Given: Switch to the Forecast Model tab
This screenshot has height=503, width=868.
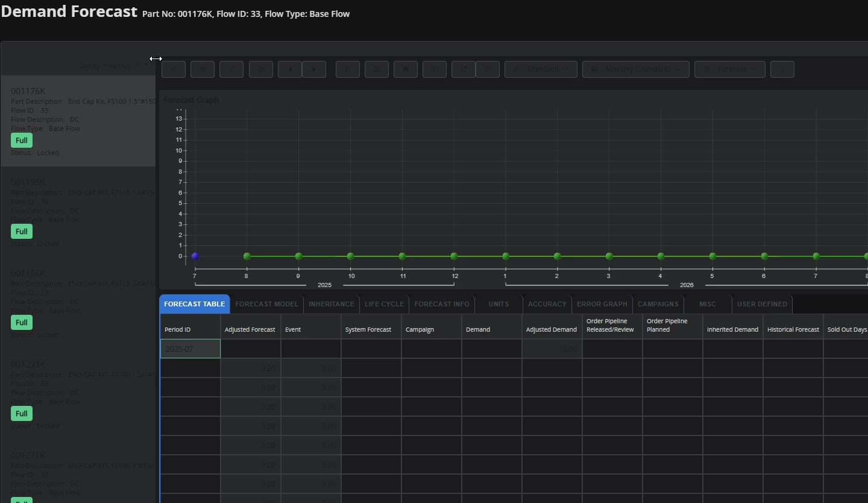Looking at the screenshot, I should (266, 304).
